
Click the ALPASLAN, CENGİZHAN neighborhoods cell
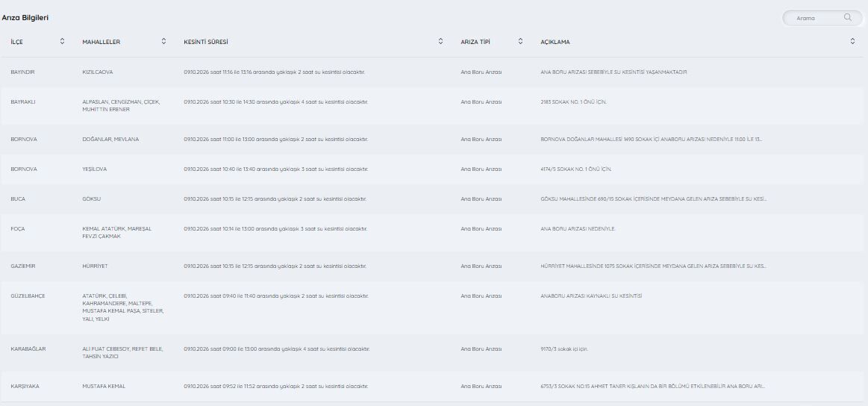tap(121, 106)
